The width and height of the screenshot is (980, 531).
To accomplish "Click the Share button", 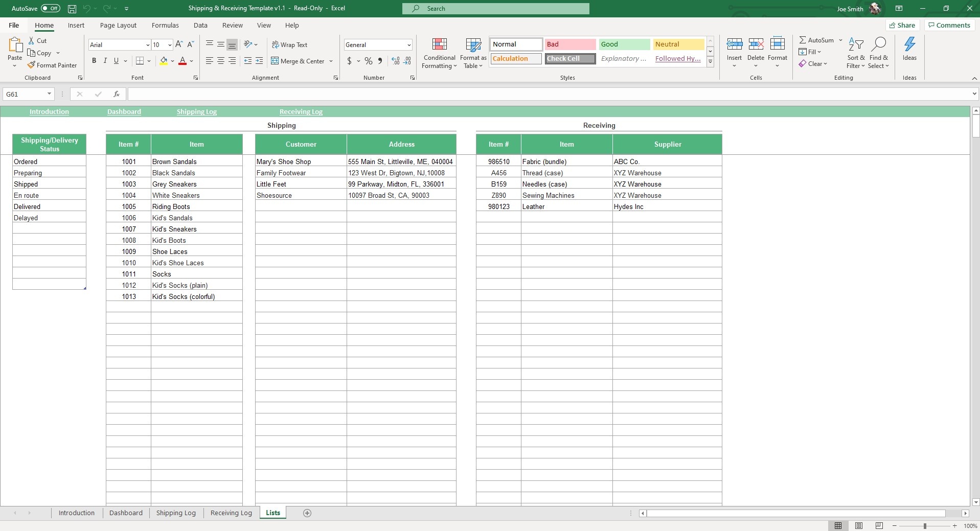I will [x=902, y=25].
